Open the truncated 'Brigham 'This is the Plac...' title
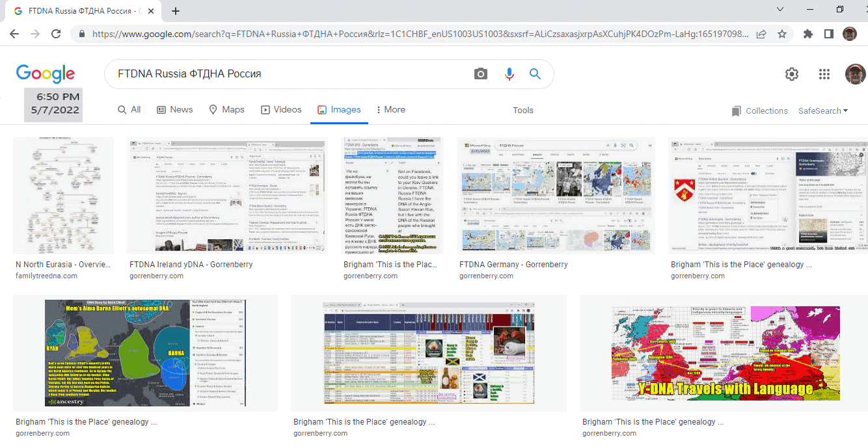This screenshot has width=868, height=448. 390,265
